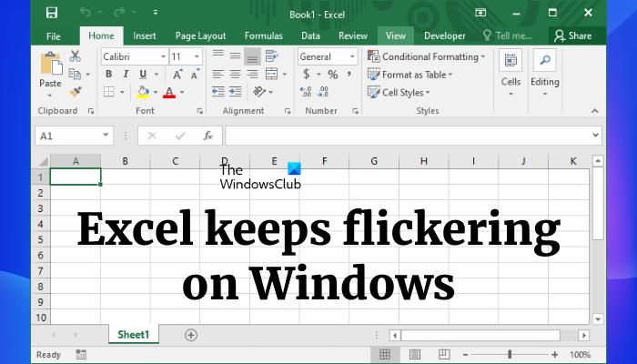Image resolution: width=637 pixels, height=364 pixels.
Task: Click Increase Decimal icon
Action: pos(306,92)
